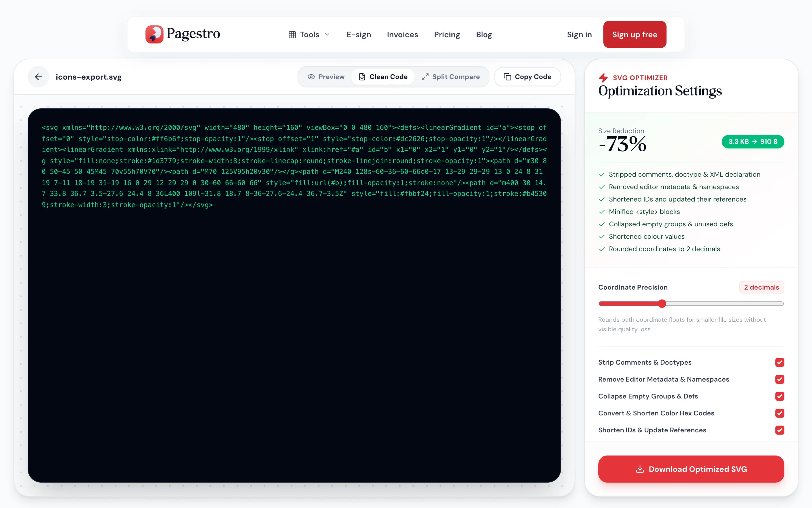Open the Pricing page
Viewport: 812px width, 508px height.
click(447, 35)
